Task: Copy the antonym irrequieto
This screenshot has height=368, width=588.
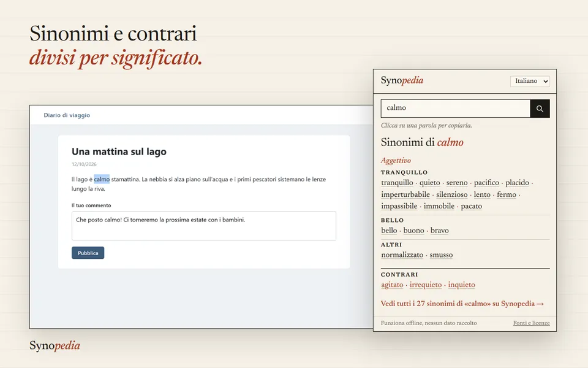Action: point(426,285)
